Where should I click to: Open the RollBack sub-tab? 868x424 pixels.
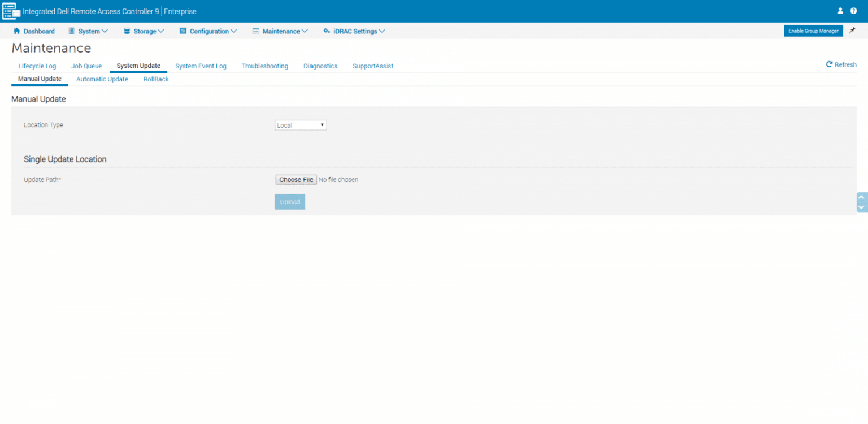point(156,79)
